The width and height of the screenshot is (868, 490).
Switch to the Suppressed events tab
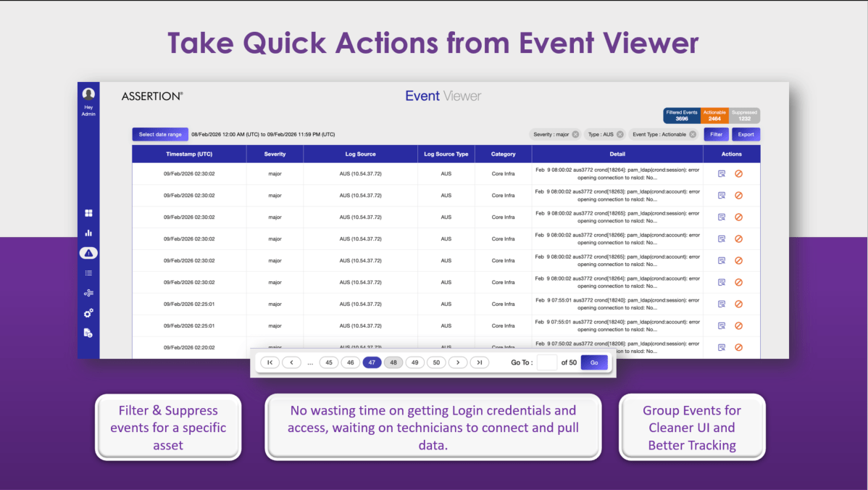(744, 115)
